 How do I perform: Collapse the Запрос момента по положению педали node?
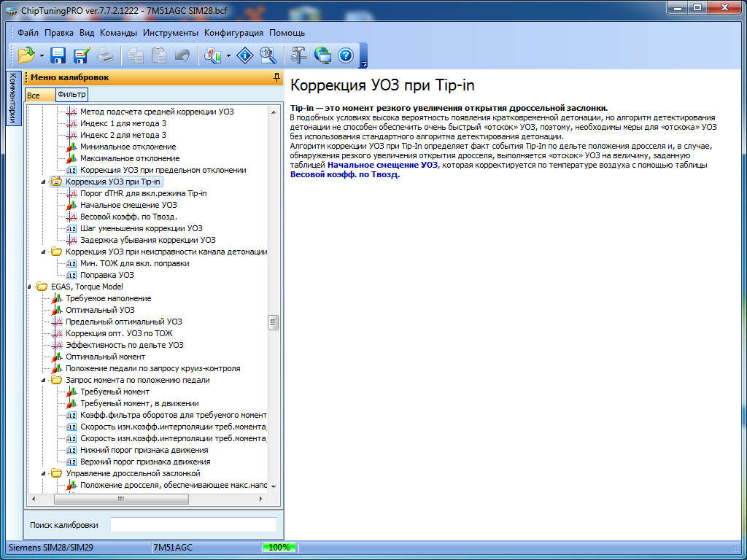44,380
